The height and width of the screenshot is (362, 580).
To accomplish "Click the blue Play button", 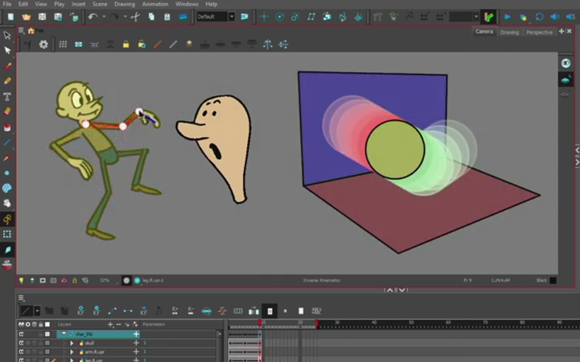I will pyautogui.click(x=508, y=17).
